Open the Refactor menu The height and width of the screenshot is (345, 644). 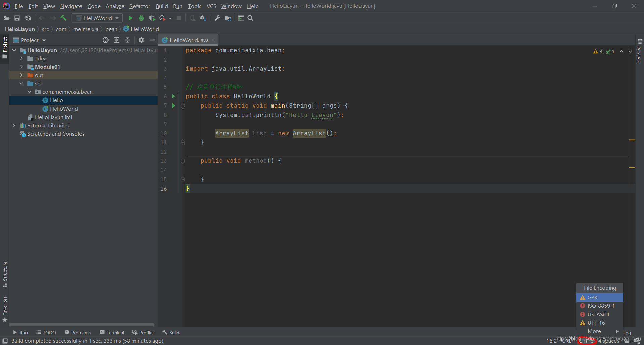(x=140, y=6)
